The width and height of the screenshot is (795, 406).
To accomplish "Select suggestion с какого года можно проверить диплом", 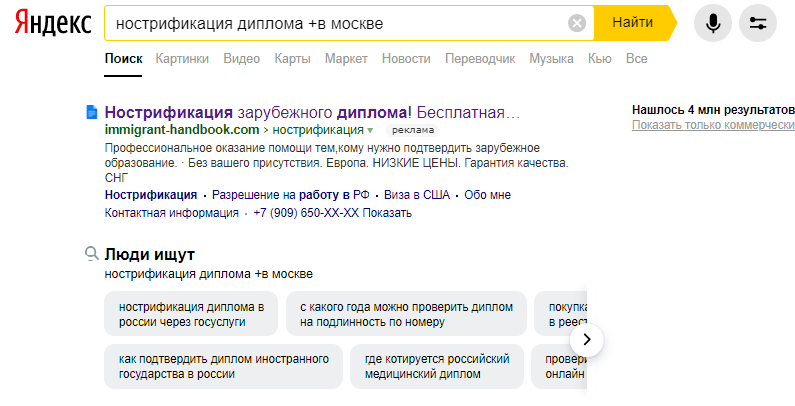I will (x=406, y=314).
